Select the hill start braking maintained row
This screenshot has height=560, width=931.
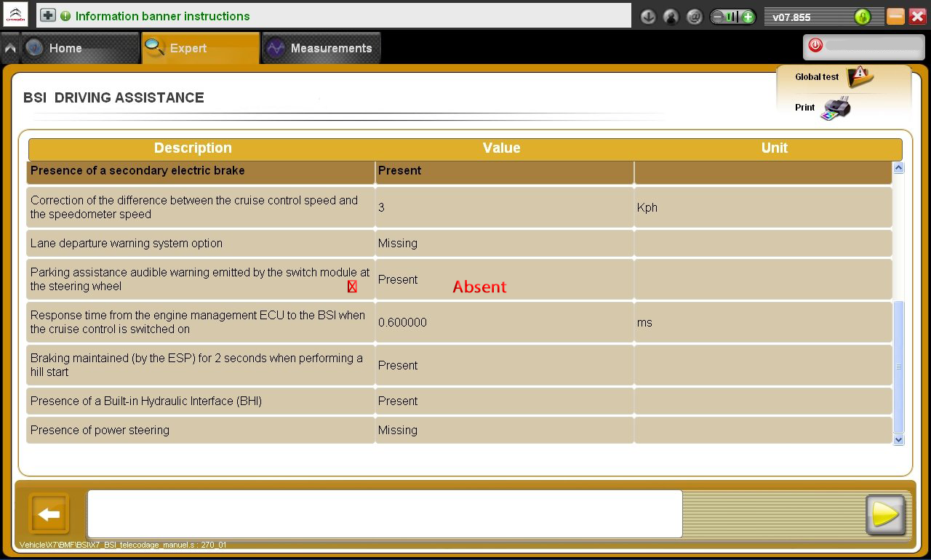(x=459, y=365)
